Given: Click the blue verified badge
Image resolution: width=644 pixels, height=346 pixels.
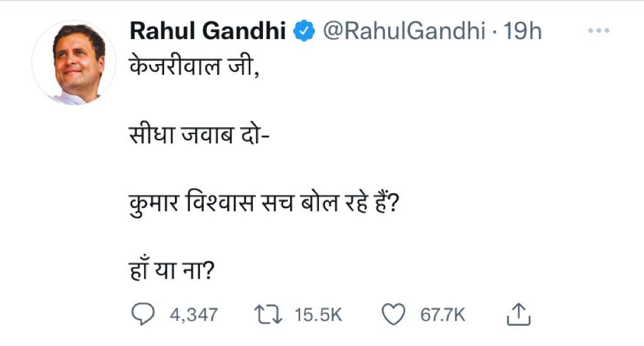Looking at the screenshot, I should (306, 31).
